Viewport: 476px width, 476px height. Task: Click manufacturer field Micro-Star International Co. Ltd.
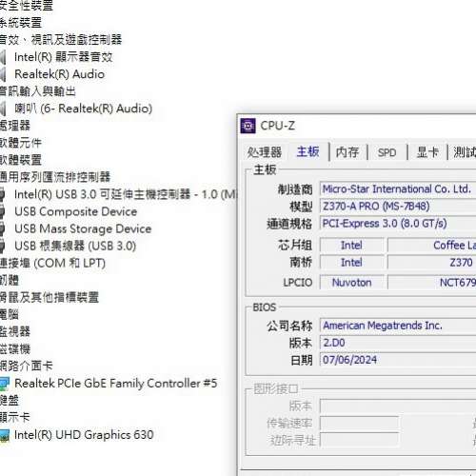pyautogui.click(x=398, y=189)
